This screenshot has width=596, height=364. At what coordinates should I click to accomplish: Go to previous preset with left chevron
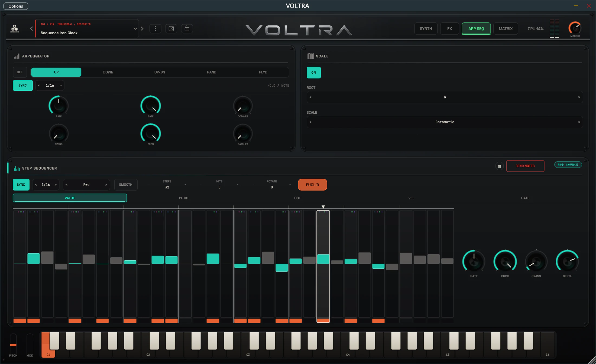pyautogui.click(x=31, y=28)
